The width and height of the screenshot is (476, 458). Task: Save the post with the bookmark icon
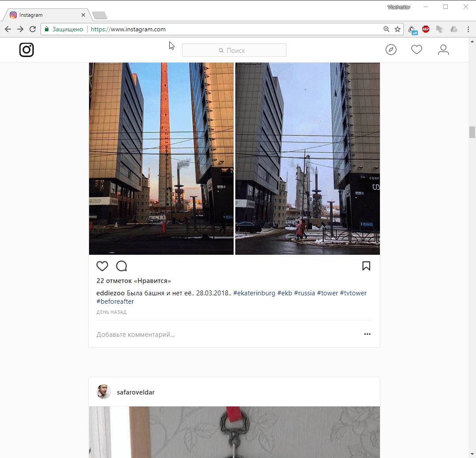pos(366,266)
